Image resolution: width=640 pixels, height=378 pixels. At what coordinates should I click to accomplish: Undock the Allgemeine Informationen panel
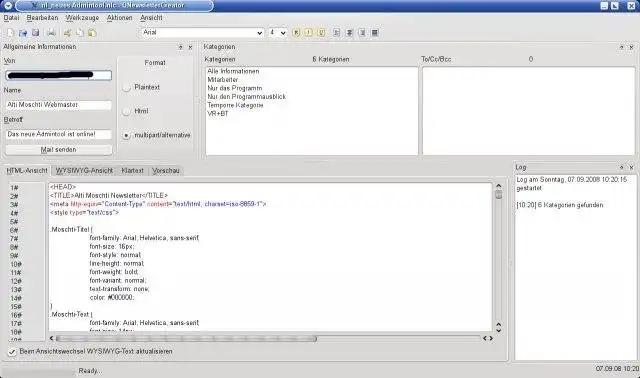click(181, 47)
